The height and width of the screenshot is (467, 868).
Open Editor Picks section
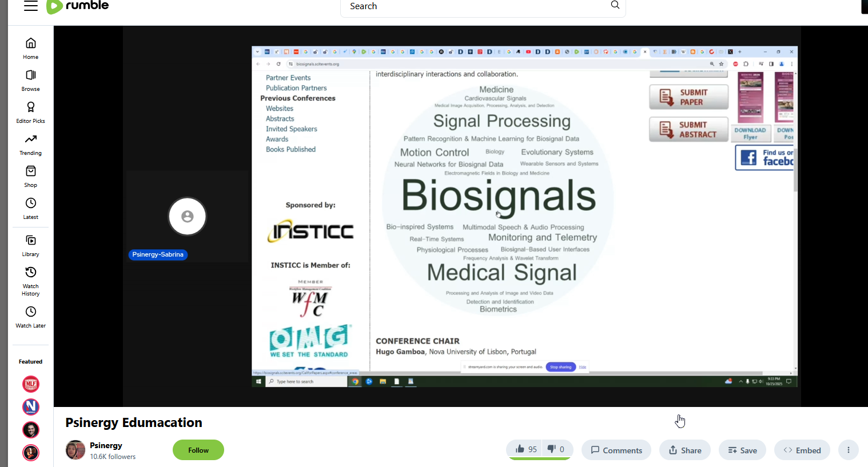click(x=31, y=113)
